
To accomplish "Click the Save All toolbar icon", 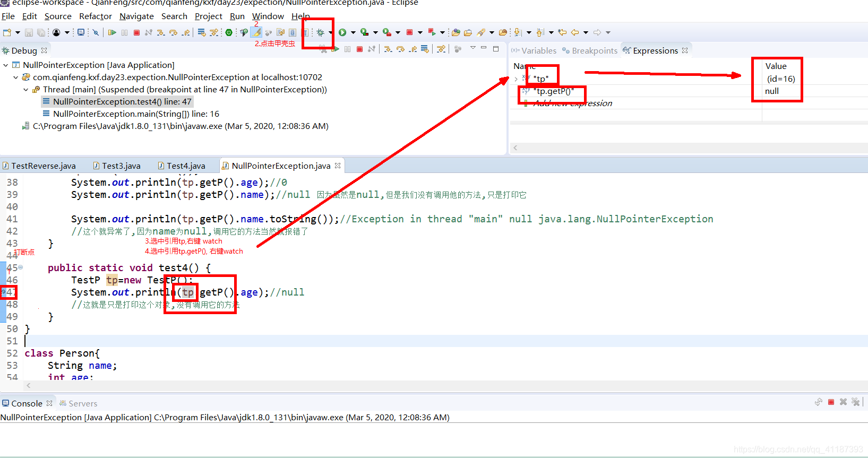I will tap(41, 32).
